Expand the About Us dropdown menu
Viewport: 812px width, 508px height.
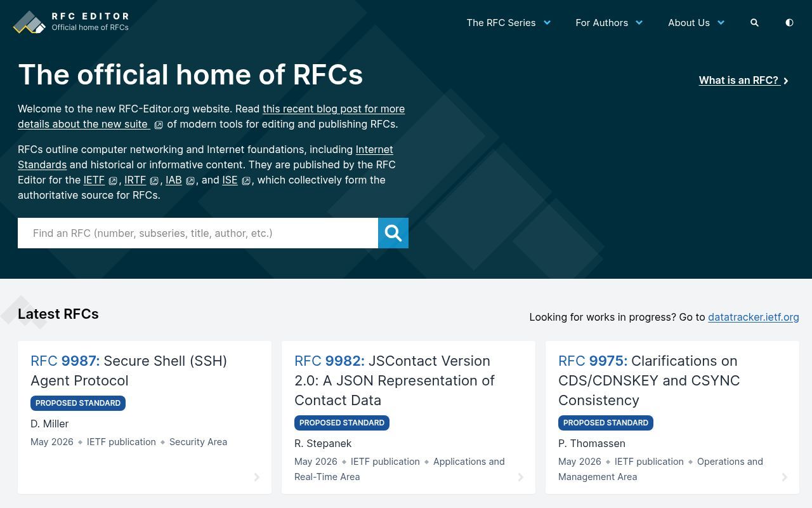[x=721, y=23]
